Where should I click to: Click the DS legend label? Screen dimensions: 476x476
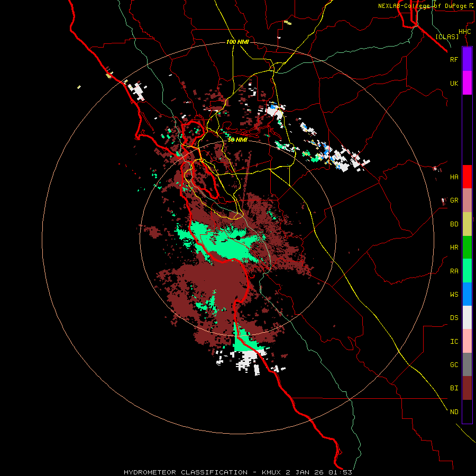click(454, 318)
